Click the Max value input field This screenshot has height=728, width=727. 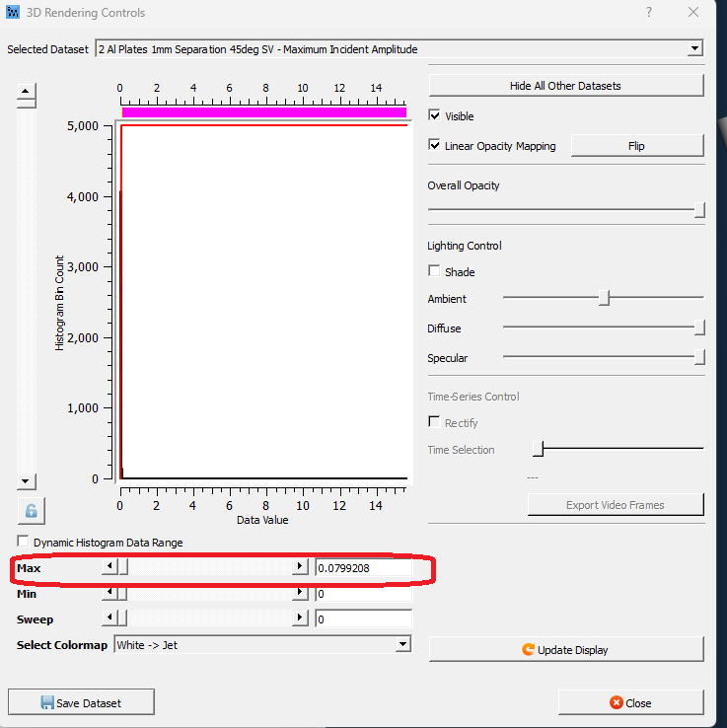click(x=362, y=568)
